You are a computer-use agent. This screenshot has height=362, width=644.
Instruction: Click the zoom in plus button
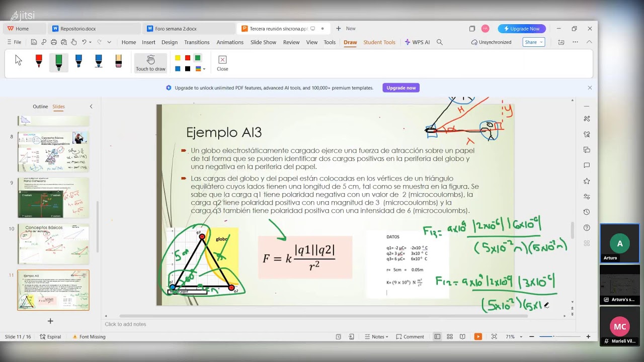588,337
